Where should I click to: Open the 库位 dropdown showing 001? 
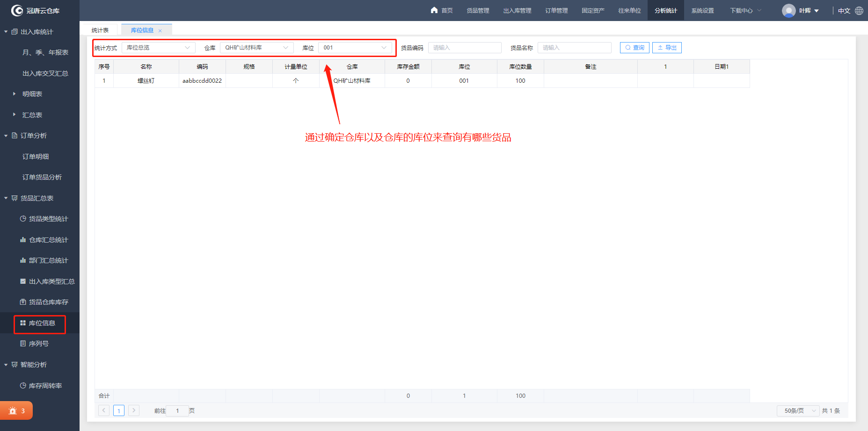coord(355,48)
